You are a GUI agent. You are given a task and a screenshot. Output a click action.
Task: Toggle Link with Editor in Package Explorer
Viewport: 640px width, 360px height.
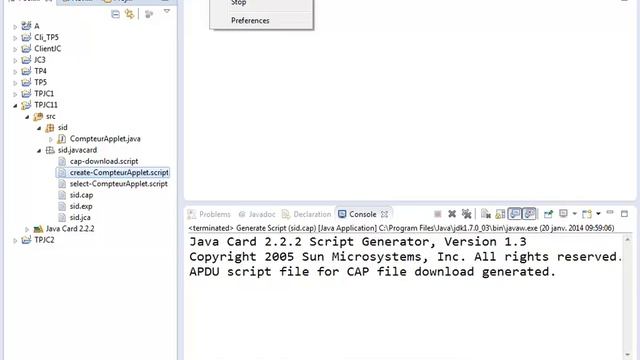pyautogui.click(x=130, y=14)
